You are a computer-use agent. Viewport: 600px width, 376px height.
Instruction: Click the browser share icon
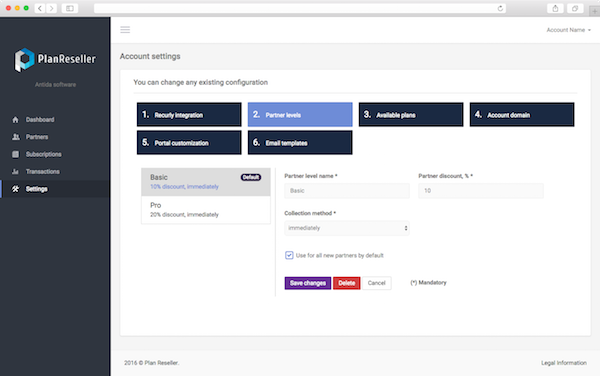(555, 8)
